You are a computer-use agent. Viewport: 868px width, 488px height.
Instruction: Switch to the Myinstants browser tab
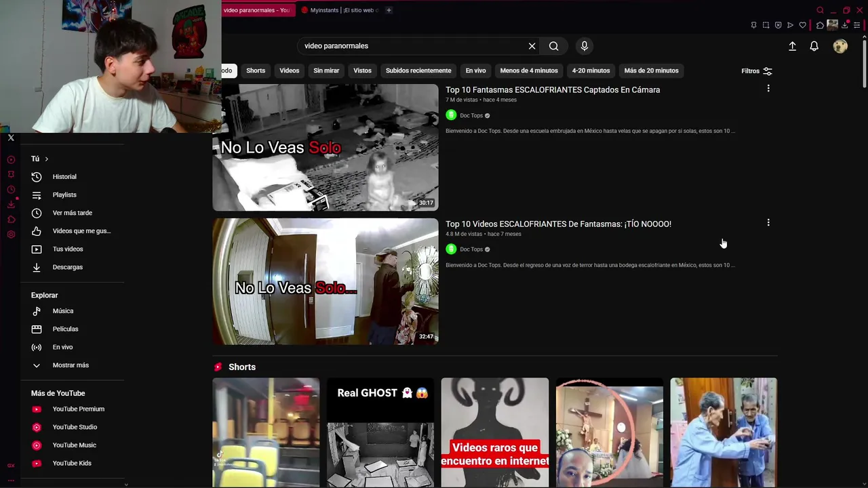pyautogui.click(x=339, y=10)
